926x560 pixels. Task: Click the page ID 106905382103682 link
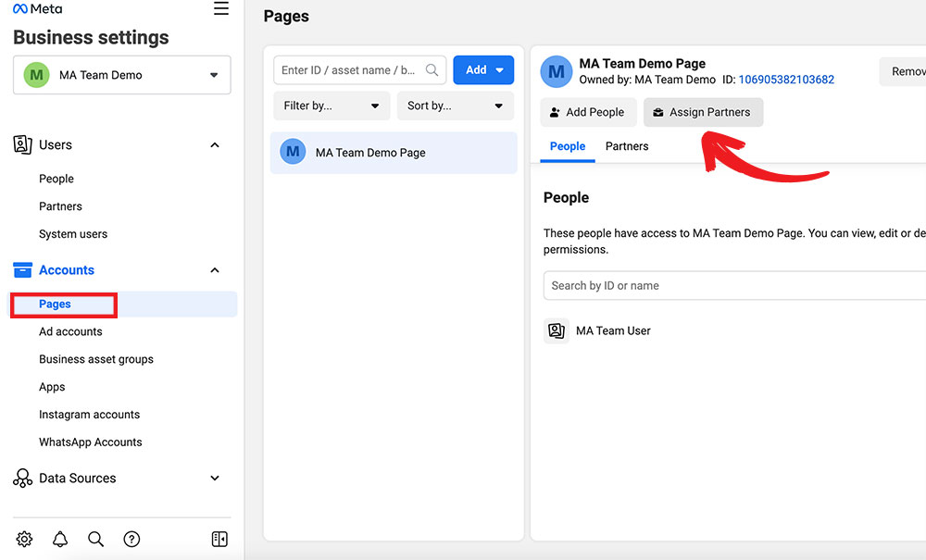[x=786, y=80]
